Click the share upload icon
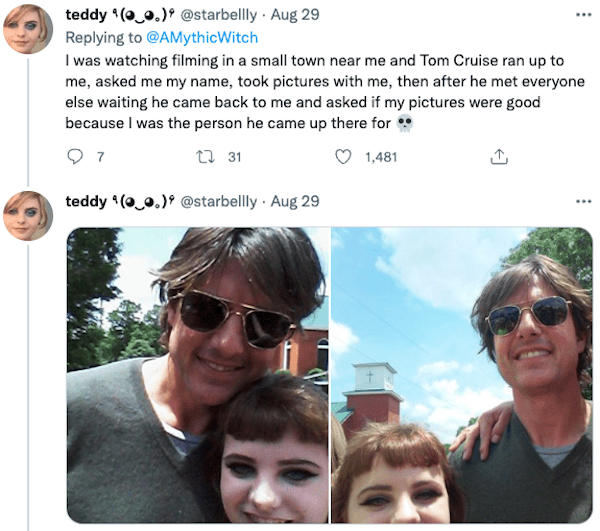 499,157
